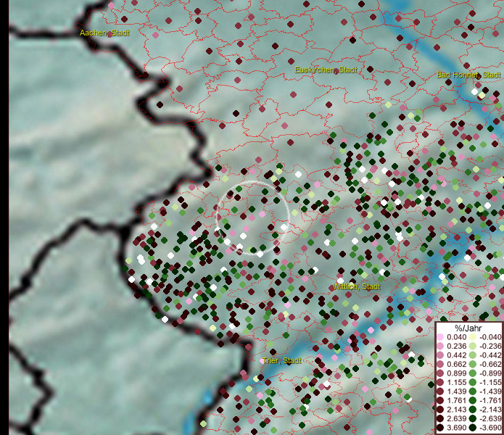The width and height of the screenshot is (504, 435).
Task: Click the pale yellow swatch beside -0.040
Action: (473, 337)
